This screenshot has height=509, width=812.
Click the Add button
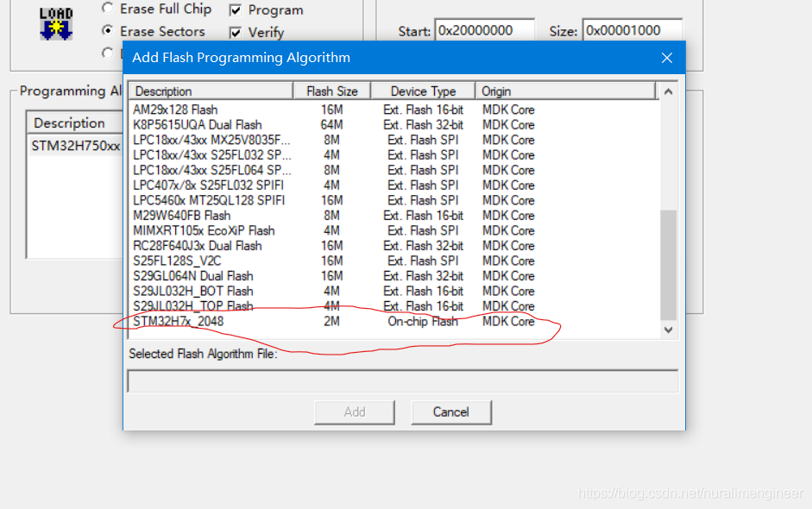pos(354,412)
